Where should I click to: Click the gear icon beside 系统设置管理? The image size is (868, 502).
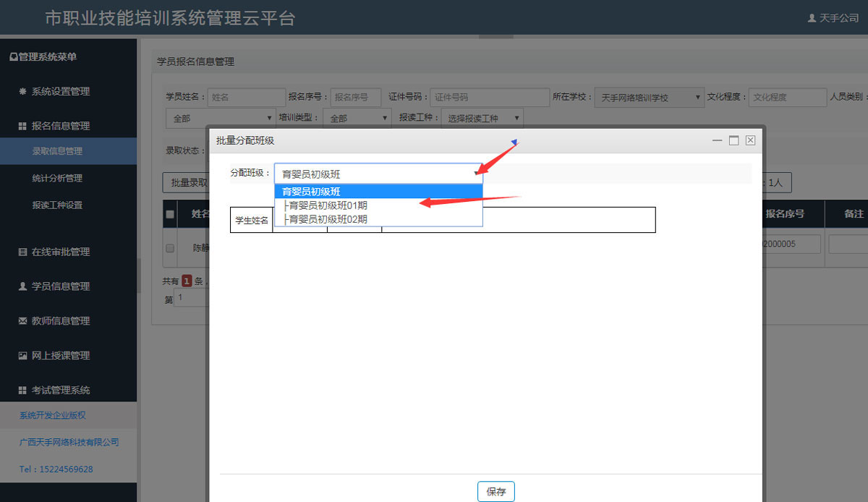22,92
